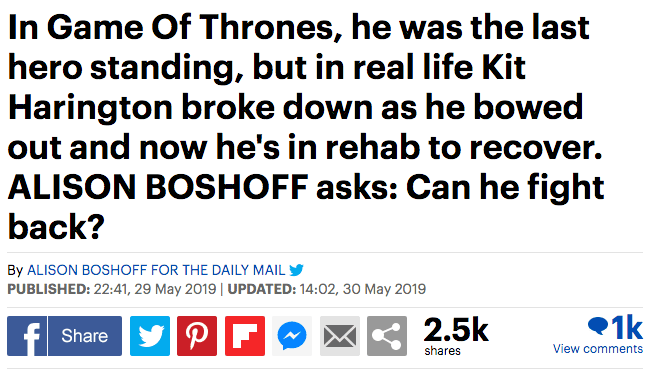654x381 pixels.
Task: Open the grey generic share options icon
Action: coord(387,336)
